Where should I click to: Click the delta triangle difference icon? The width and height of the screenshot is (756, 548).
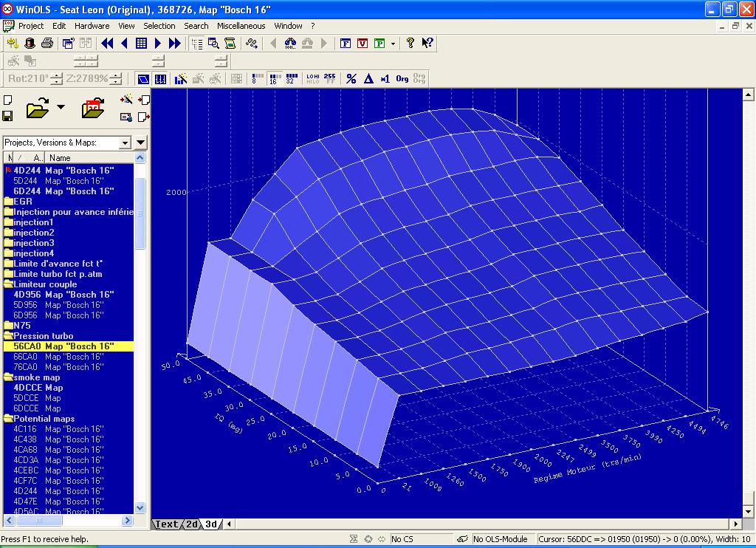tap(368, 78)
